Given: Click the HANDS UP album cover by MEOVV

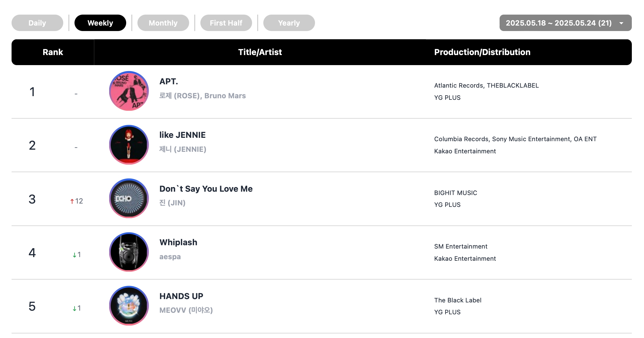Looking at the screenshot, I should [129, 306].
